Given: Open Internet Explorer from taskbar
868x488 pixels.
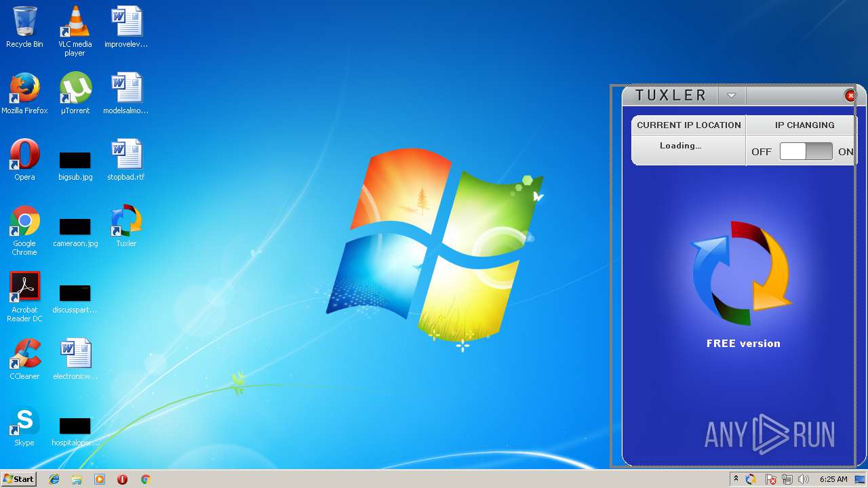Looking at the screenshot, I should click(x=54, y=479).
